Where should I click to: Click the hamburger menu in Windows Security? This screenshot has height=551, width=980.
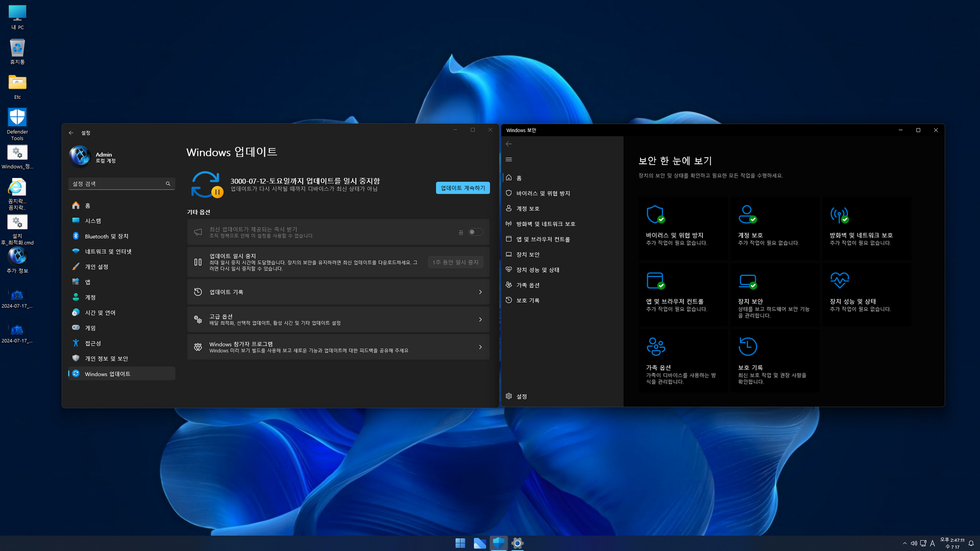point(509,160)
